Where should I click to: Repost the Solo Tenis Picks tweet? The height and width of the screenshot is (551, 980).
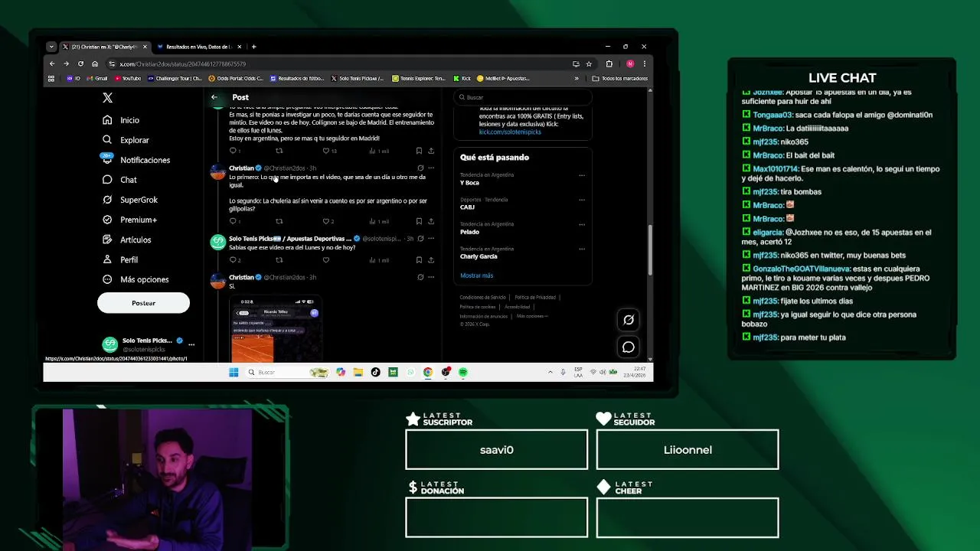(279, 260)
